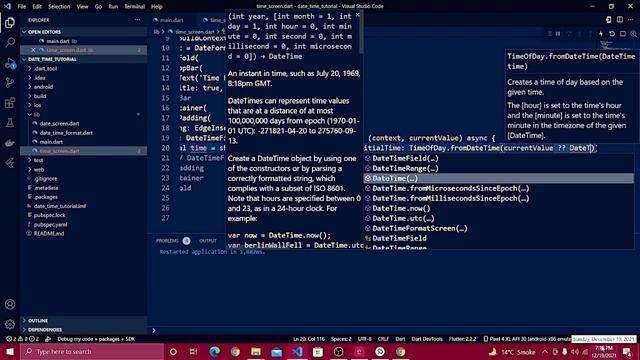Choose DateTime.fromMillisecondsSinceEpoch(…) suggestion
Screen dimensions: 640x360
pos(499,198)
